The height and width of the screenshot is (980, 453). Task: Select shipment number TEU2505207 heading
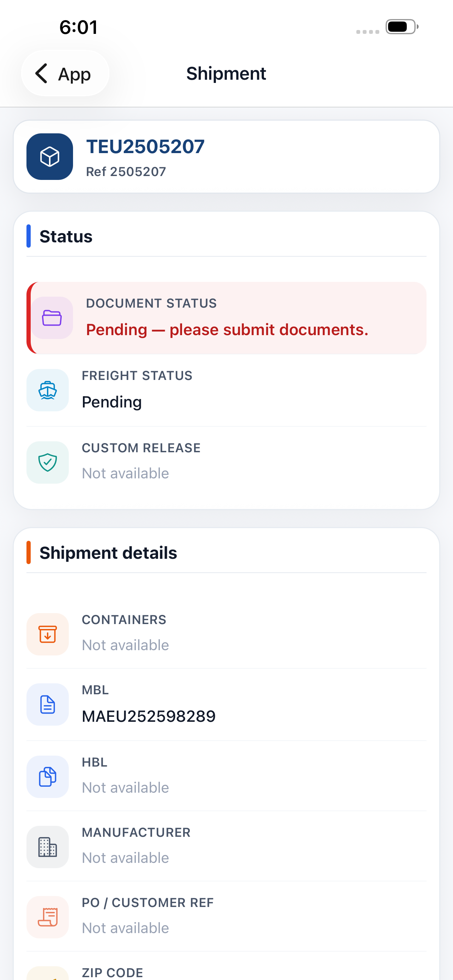click(x=145, y=146)
